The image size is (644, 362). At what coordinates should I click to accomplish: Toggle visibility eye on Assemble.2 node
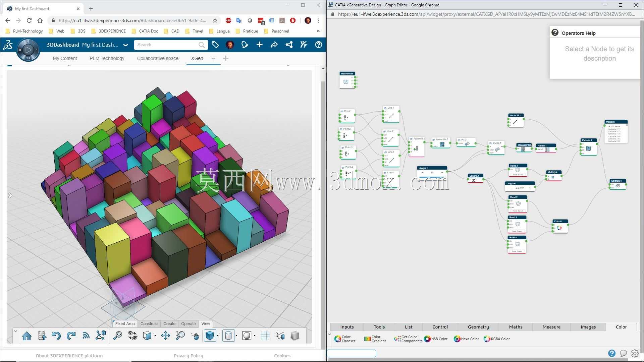pyautogui.click(x=434, y=139)
